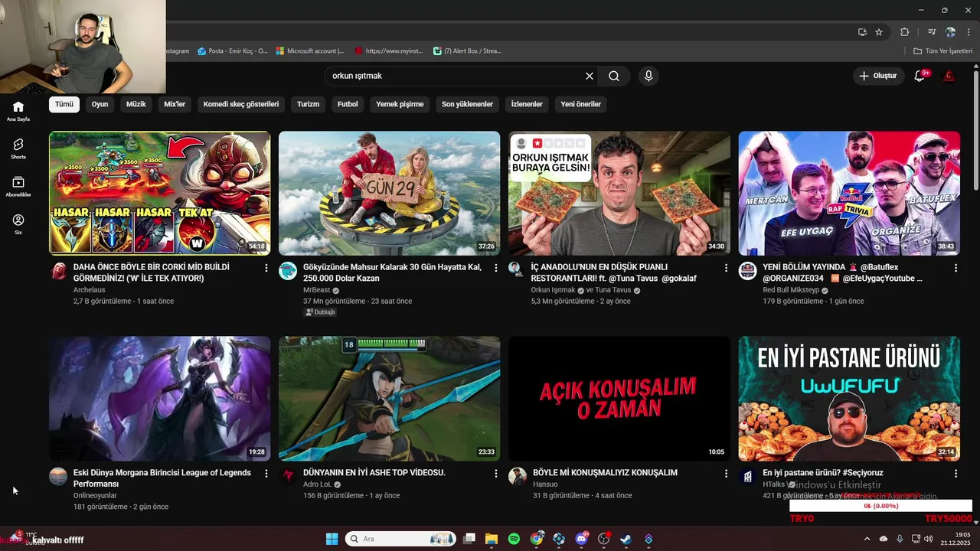Open Adro LoL channel avatar

288,476
